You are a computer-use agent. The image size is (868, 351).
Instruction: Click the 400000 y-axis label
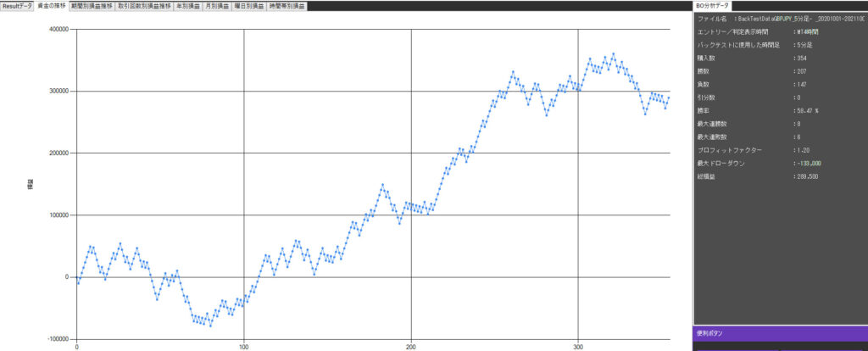[58, 30]
